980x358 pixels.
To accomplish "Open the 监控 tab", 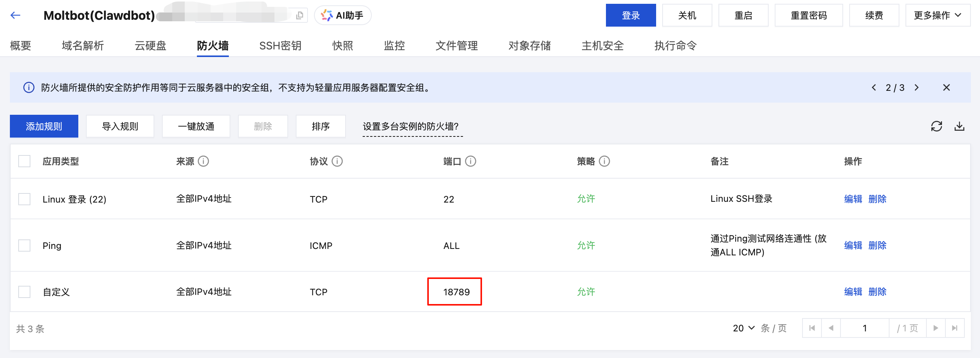I will point(394,46).
